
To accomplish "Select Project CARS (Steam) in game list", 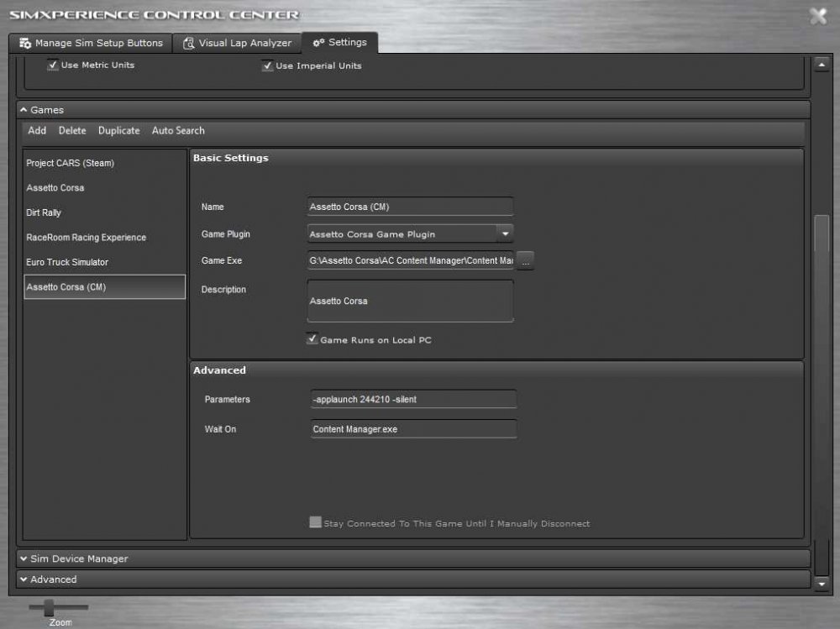I will pos(104,163).
